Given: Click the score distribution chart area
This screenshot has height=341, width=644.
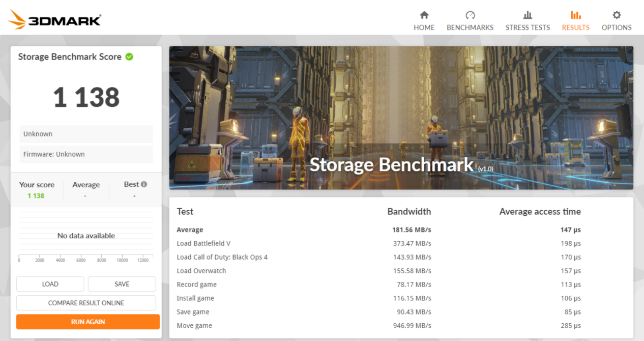Looking at the screenshot, I should tap(86, 234).
